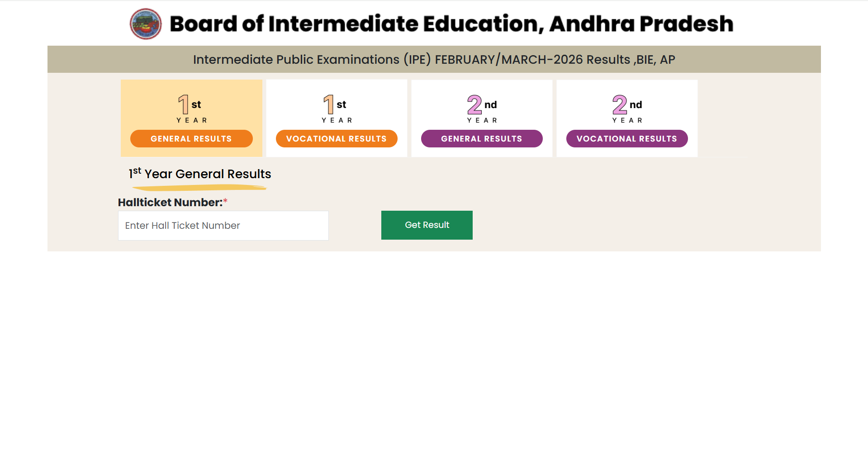Screen dimensions: 868x449
Task: Click the YEAR text in the second-year Vocational card
Action: (x=627, y=120)
